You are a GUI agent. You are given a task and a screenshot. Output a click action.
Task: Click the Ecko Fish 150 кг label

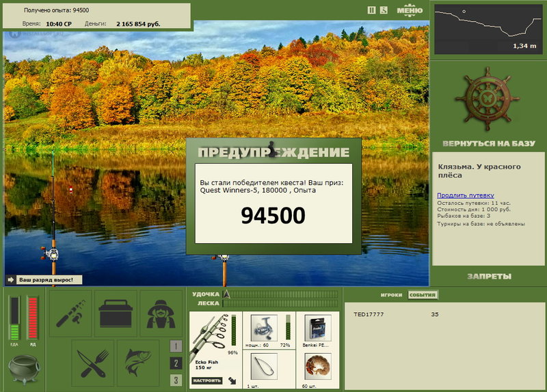(x=206, y=365)
